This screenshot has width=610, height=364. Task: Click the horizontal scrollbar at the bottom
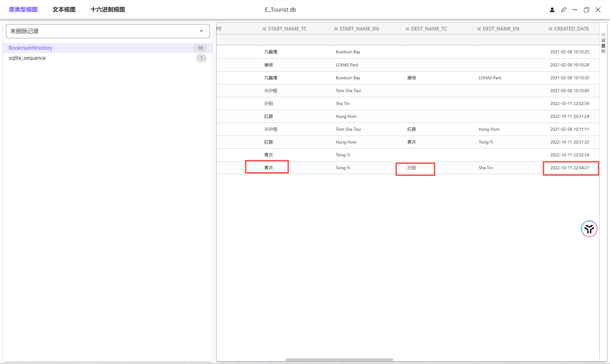(x=339, y=359)
